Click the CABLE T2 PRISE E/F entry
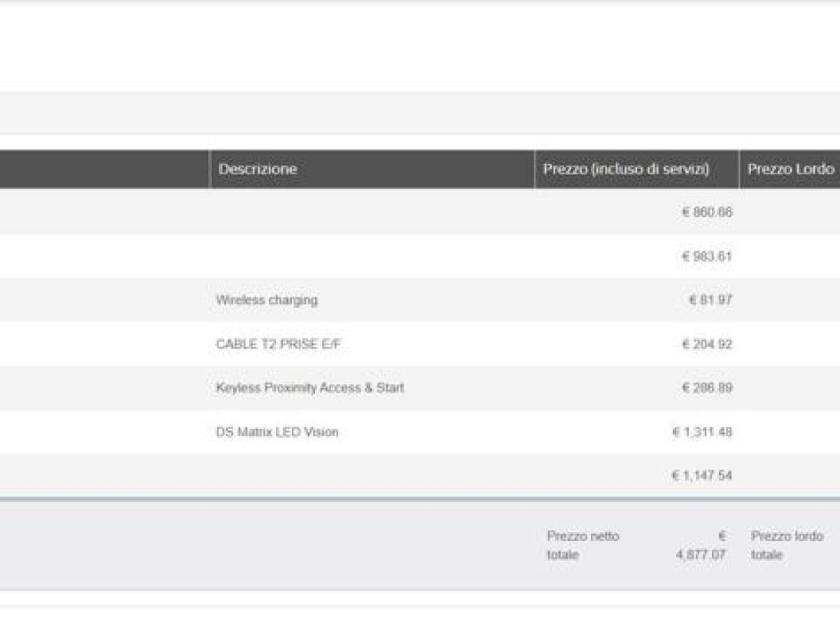The width and height of the screenshot is (840, 630). click(x=279, y=344)
